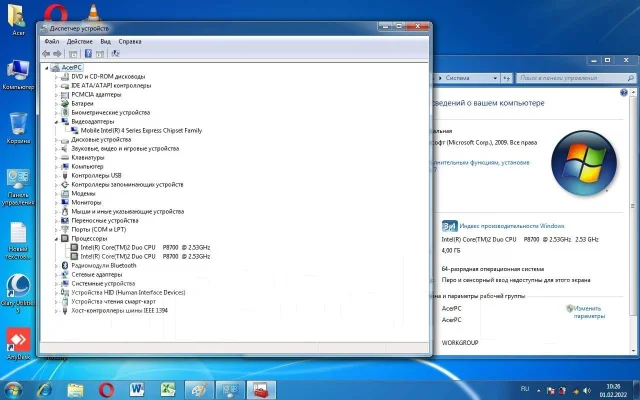Click the volume icon in system tray

(587, 391)
